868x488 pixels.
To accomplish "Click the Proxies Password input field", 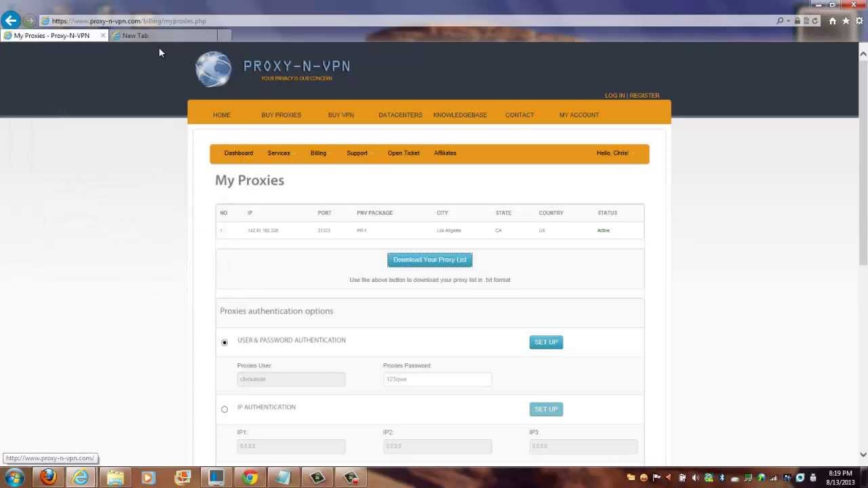I will tap(437, 380).
